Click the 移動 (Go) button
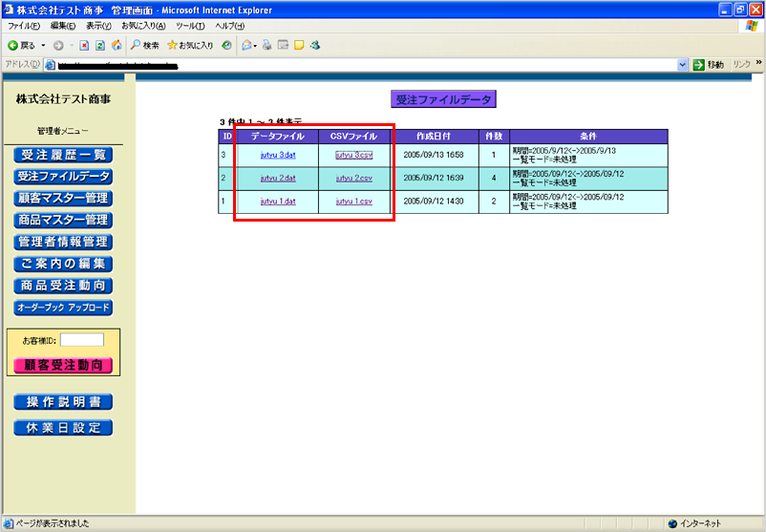This screenshot has width=766, height=532. 709,64
